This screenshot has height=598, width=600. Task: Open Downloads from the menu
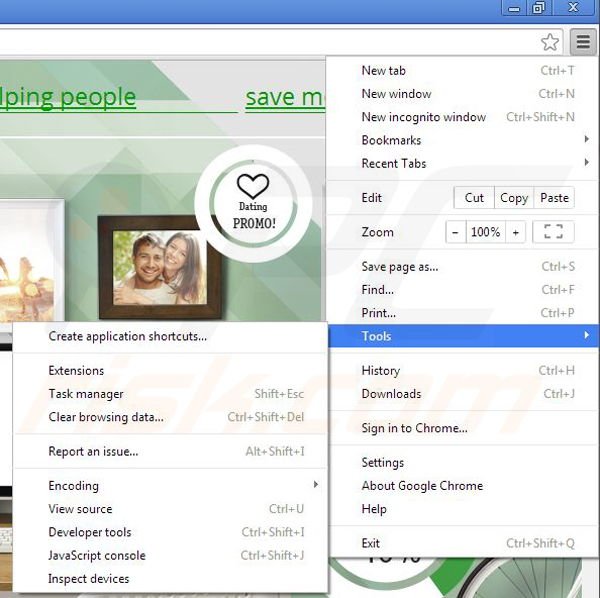click(x=464, y=394)
